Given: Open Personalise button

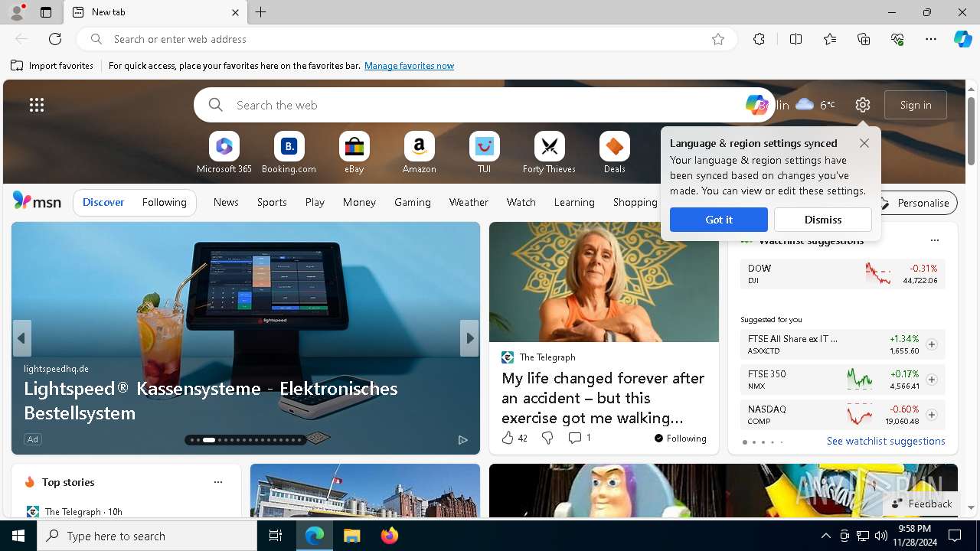Looking at the screenshot, I should click(916, 203).
